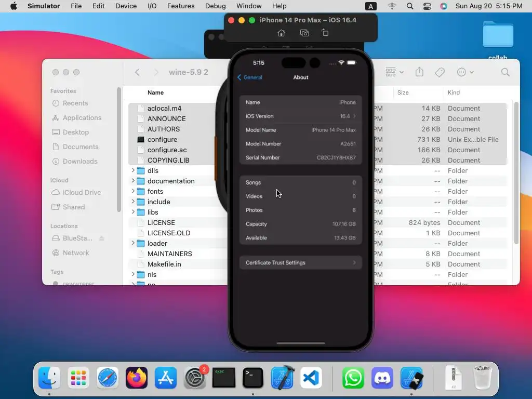This screenshot has width=532, height=399.
Task: Open Finder action ellipsis menu
Action: pos(465,72)
